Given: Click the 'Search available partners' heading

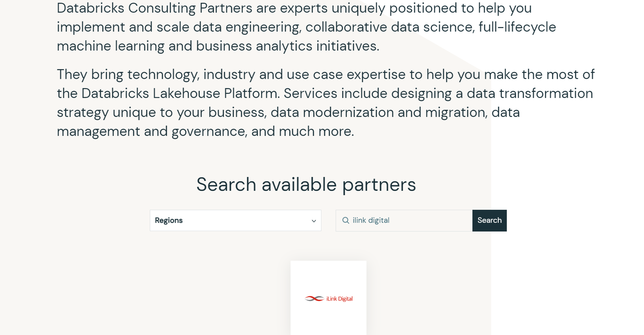Looking at the screenshot, I should 306,184.
